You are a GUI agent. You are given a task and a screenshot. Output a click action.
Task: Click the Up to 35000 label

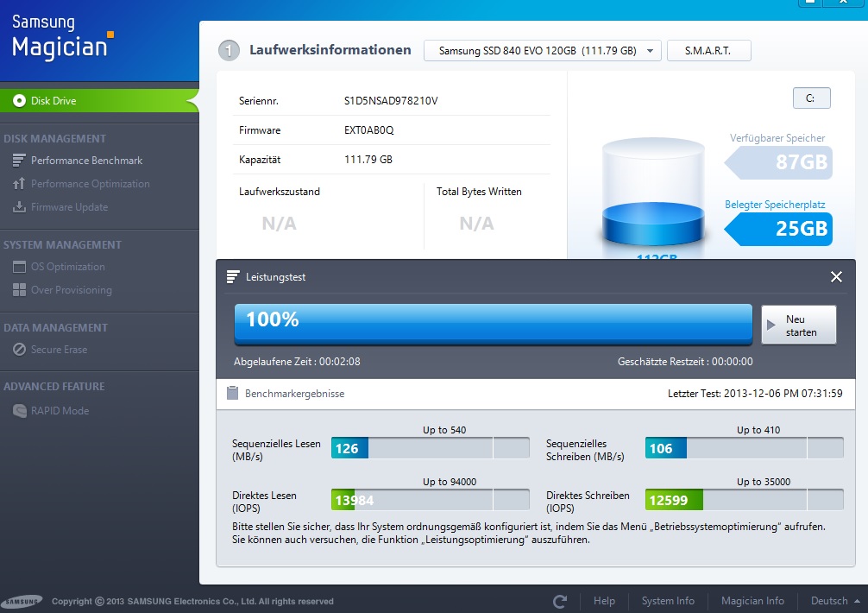coord(764,482)
